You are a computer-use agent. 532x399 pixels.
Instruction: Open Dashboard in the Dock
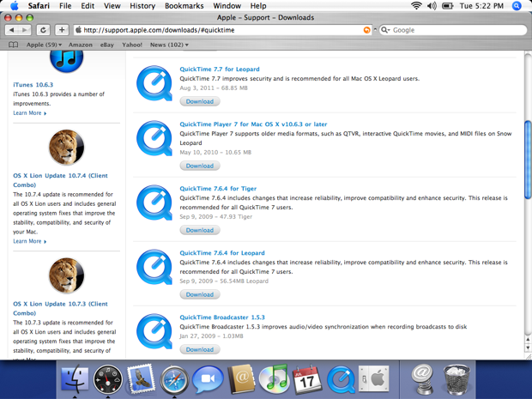[108, 379]
